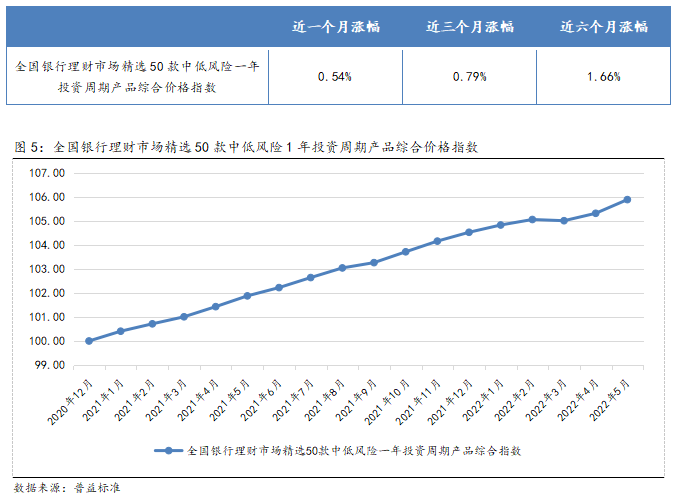Select the 0.79% table cell
Screen dimensions: 678x498
point(469,76)
